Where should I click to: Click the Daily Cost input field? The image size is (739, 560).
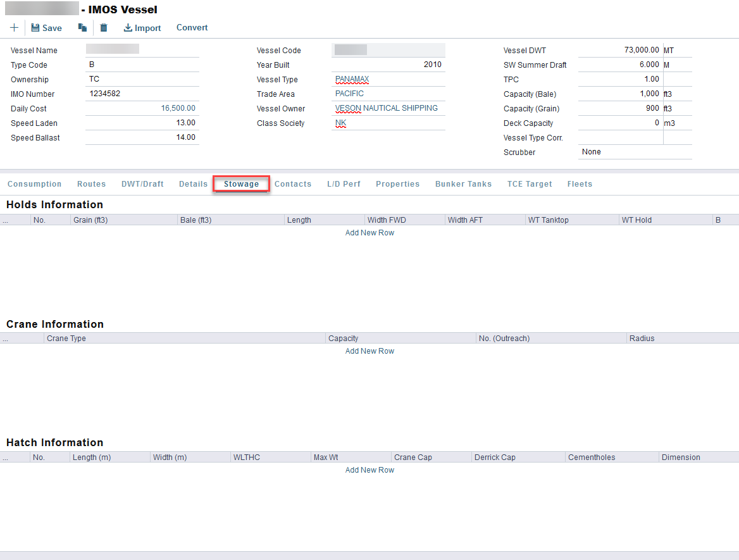click(x=142, y=109)
